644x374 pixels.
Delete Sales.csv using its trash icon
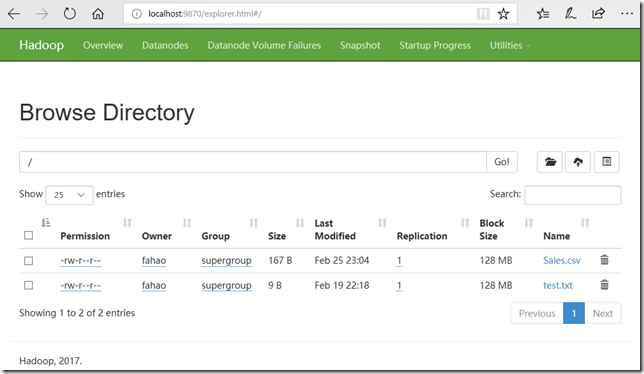604,260
